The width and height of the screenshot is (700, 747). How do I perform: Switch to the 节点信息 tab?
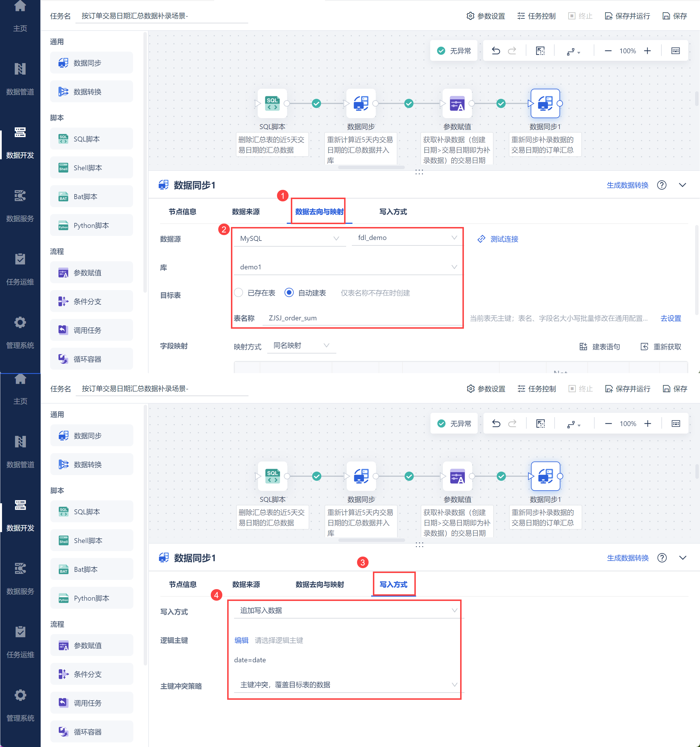click(x=182, y=211)
